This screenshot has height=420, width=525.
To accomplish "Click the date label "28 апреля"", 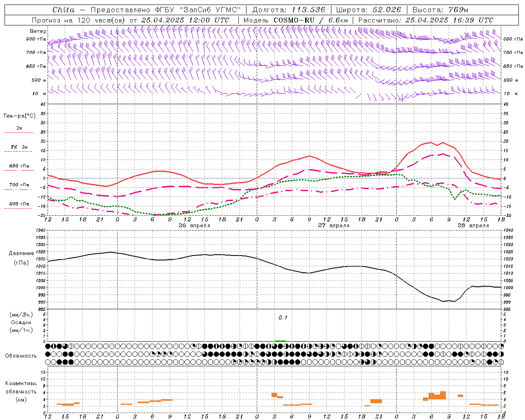I will pyautogui.click(x=473, y=226).
